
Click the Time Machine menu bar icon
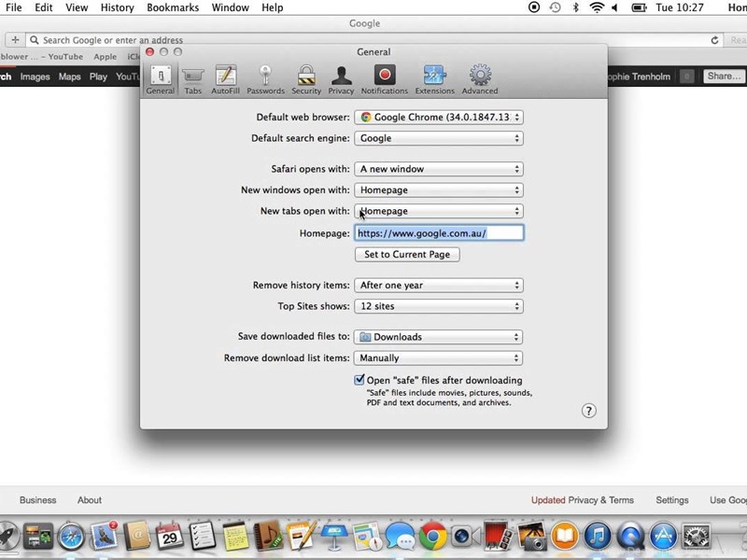point(555,7)
